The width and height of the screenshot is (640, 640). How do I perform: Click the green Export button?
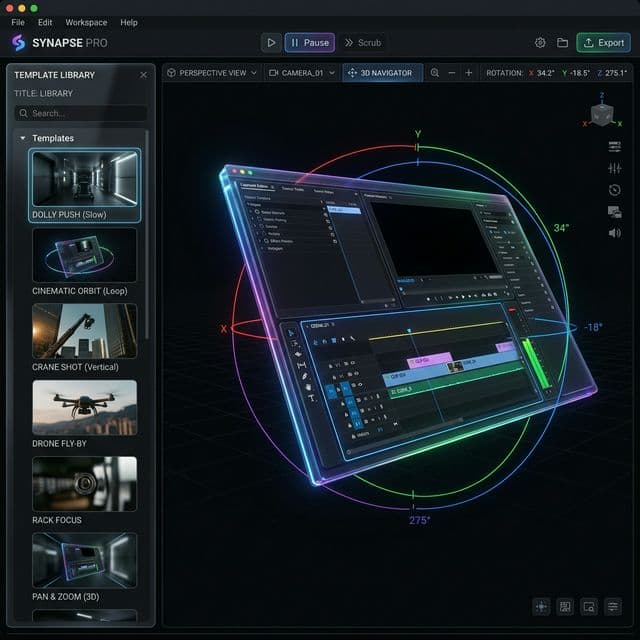click(604, 42)
